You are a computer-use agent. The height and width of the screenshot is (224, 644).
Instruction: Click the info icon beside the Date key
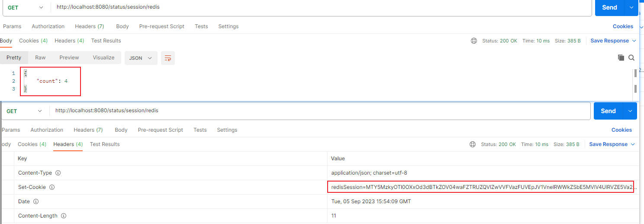point(36,201)
